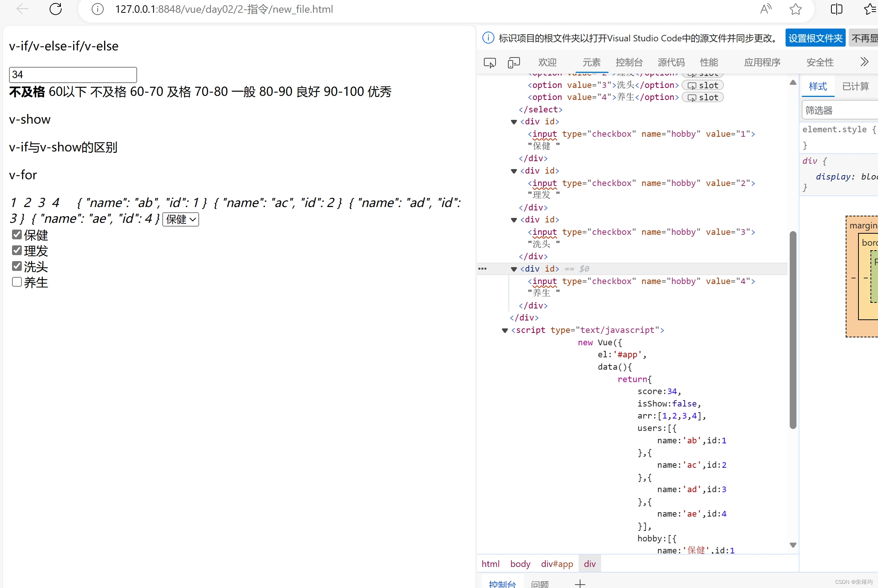This screenshot has width=878, height=588.
Task: Click the v-show heading text
Action: (x=30, y=119)
